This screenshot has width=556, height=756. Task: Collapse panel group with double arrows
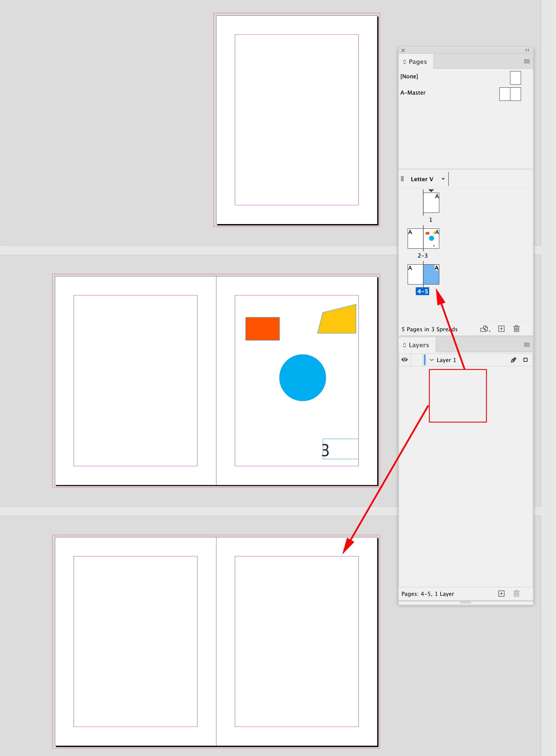pos(527,50)
